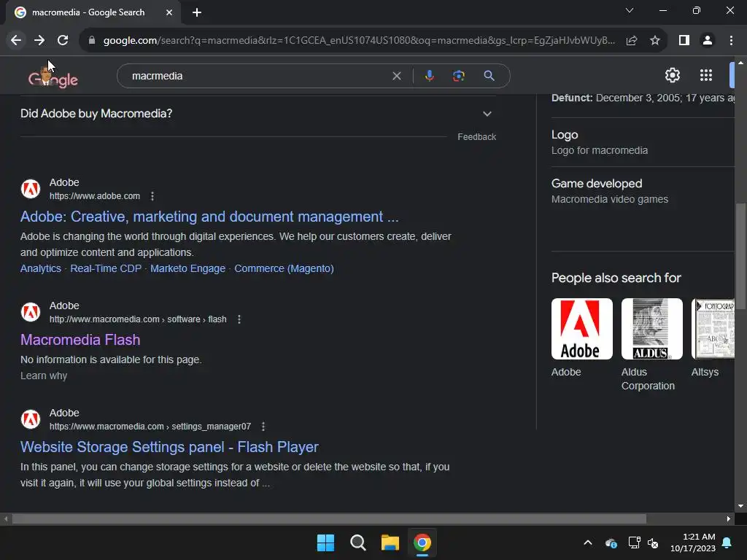Viewport: 747px width, 560px height.
Task: Expand the 'Did Adobe buy Macromedia?' question
Action: 258,114
